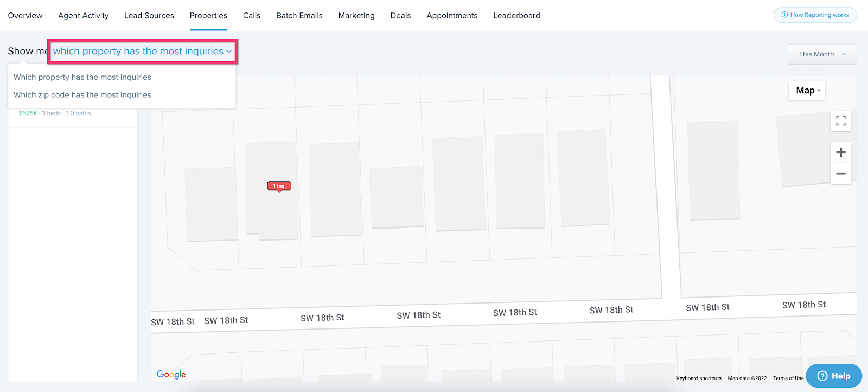Open the Leaderboard tab
The image size is (868, 392).
(x=516, y=16)
